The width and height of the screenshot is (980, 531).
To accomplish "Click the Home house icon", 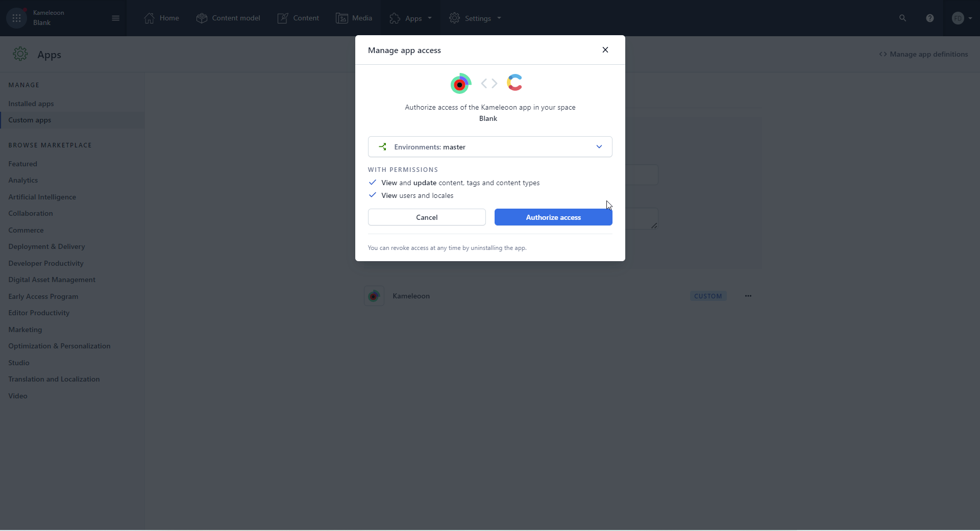I will coord(149,18).
